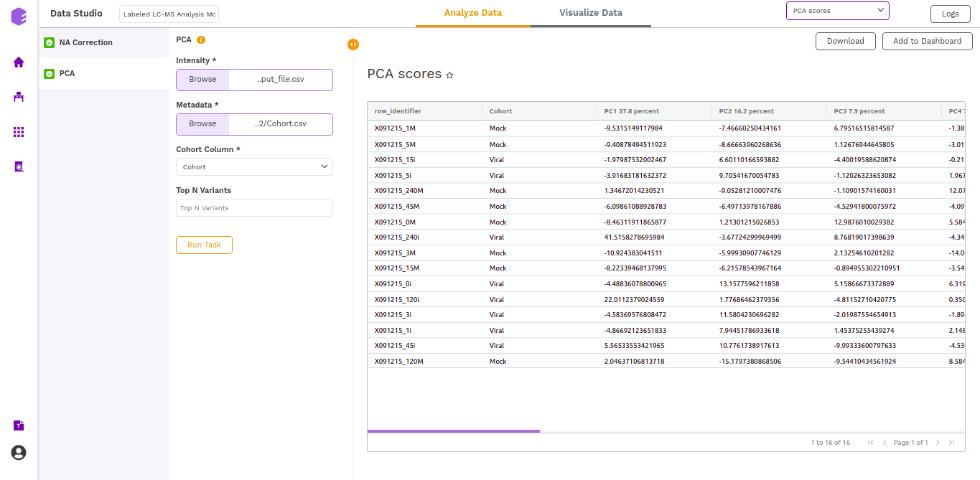Open PCA scores output selector dropdown
The height and width of the screenshot is (480, 980).
(x=838, y=11)
